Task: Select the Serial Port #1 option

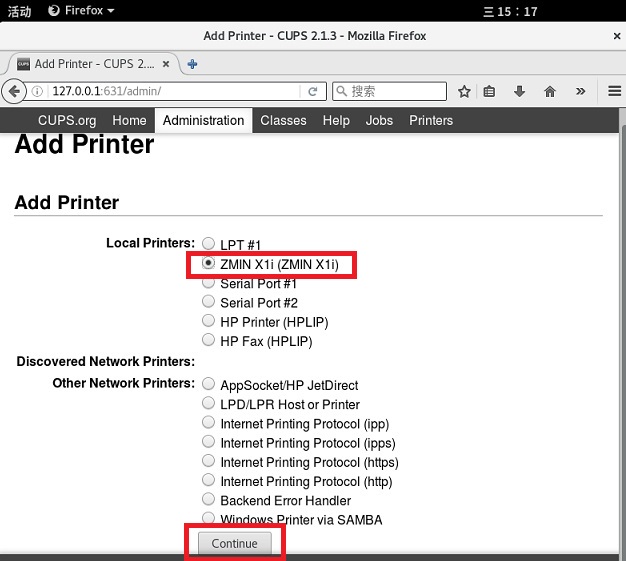Action: tap(208, 283)
